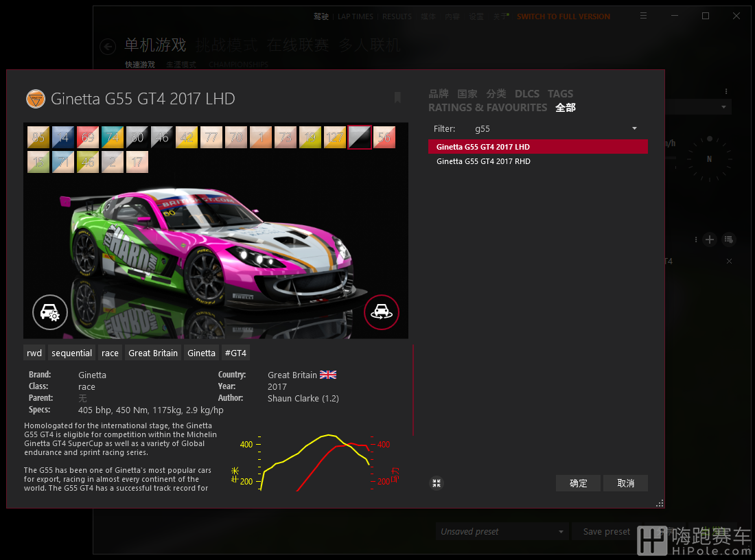Viewport: 755px width, 560px height.
Task: Confirm with the 确定 button
Action: tap(579, 483)
